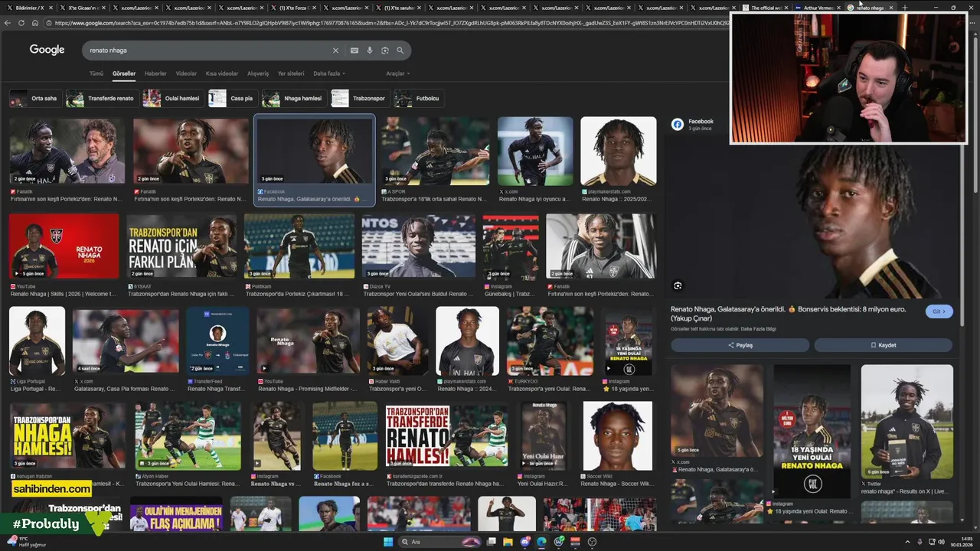Open Microsoft Edge from the taskbar

tap(541, 542)
